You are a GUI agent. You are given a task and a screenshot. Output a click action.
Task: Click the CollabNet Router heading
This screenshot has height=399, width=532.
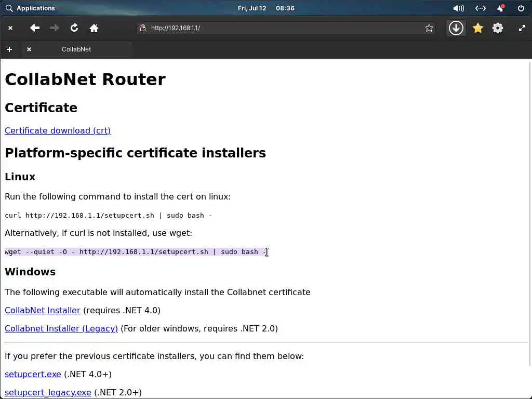point(85,79)
